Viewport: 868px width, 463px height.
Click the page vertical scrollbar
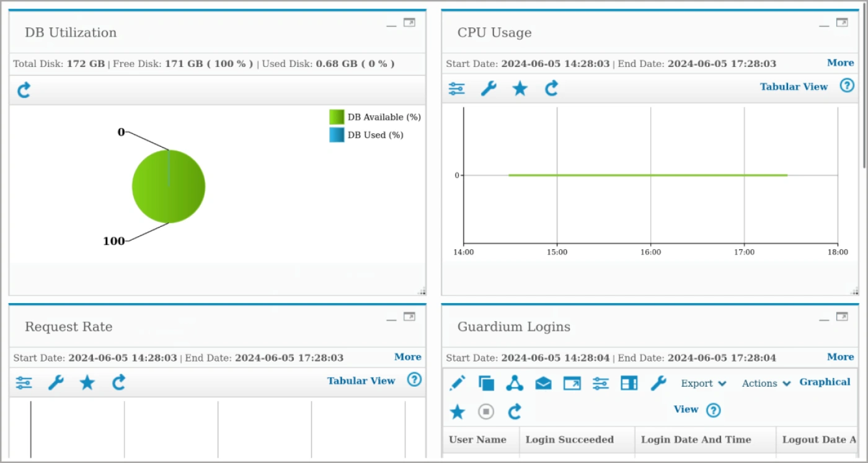(x=864, y=87)
